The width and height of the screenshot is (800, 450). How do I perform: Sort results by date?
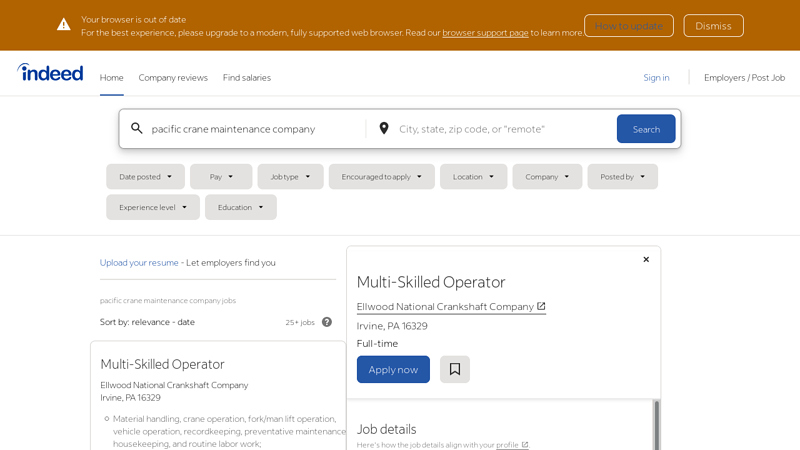186,322
